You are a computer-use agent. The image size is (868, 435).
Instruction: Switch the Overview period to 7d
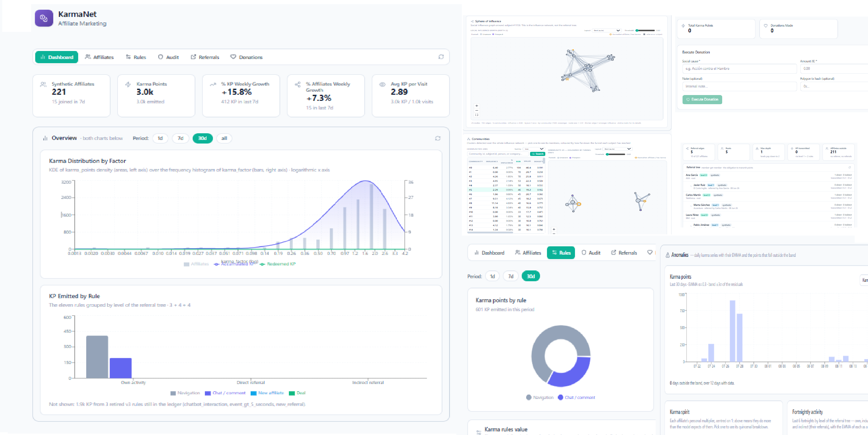180,138
